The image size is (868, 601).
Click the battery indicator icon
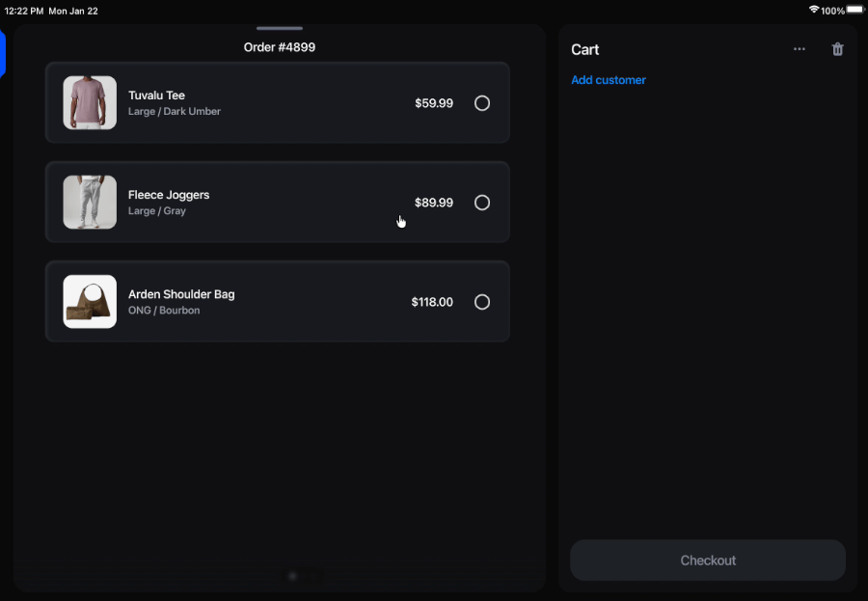click(x=854, y=10)
